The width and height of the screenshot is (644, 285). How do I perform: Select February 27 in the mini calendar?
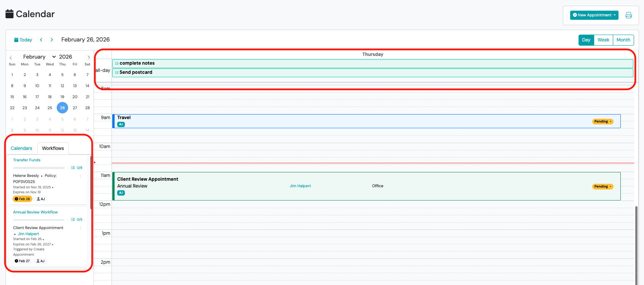75,108
